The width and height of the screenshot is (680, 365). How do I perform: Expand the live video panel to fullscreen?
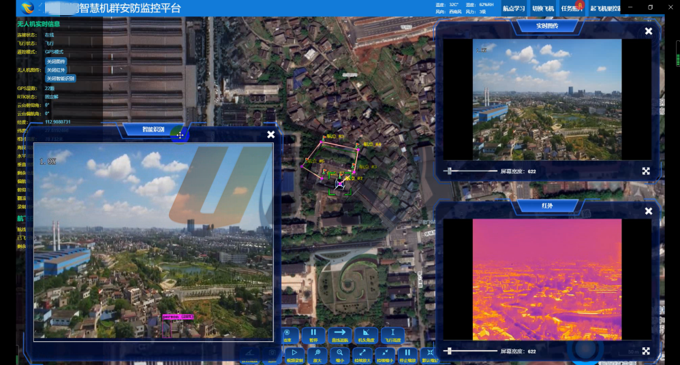point(646,171)
